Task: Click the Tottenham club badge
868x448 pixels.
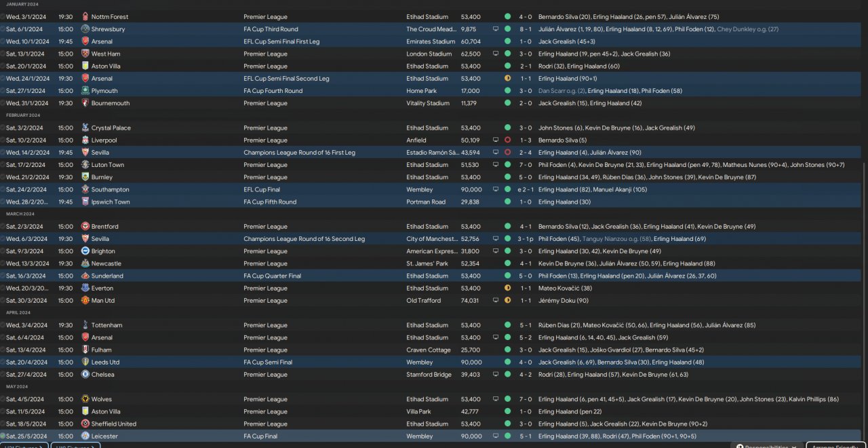Action: pos(85,325)
